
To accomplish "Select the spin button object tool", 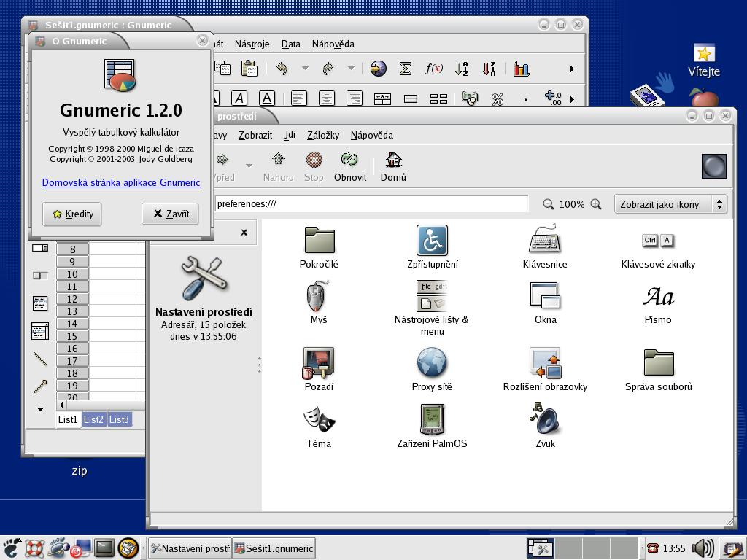I will coord(40,248).
